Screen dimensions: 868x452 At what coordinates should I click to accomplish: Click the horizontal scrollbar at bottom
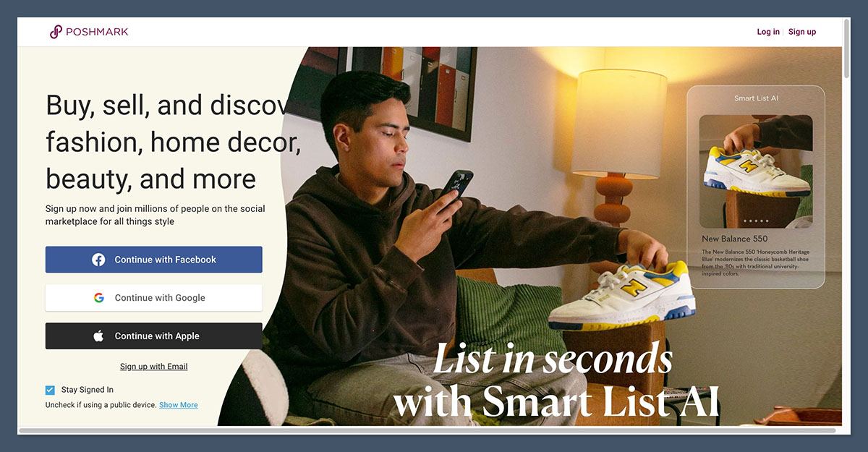click(427, 431)
